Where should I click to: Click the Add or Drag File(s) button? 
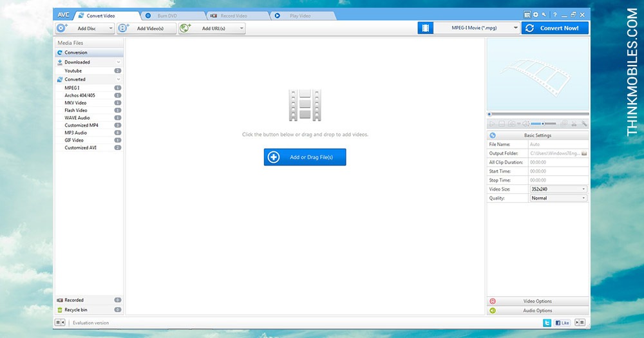305,157
